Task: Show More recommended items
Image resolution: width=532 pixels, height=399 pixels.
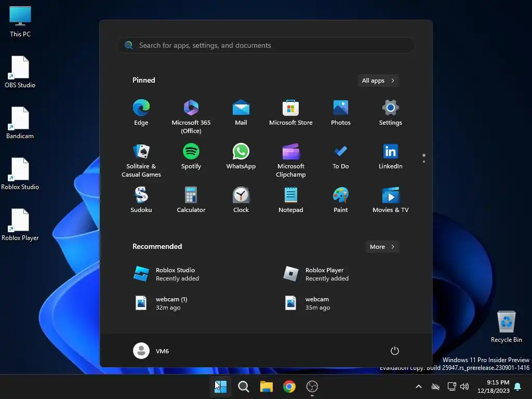Action: click(382, 247)
